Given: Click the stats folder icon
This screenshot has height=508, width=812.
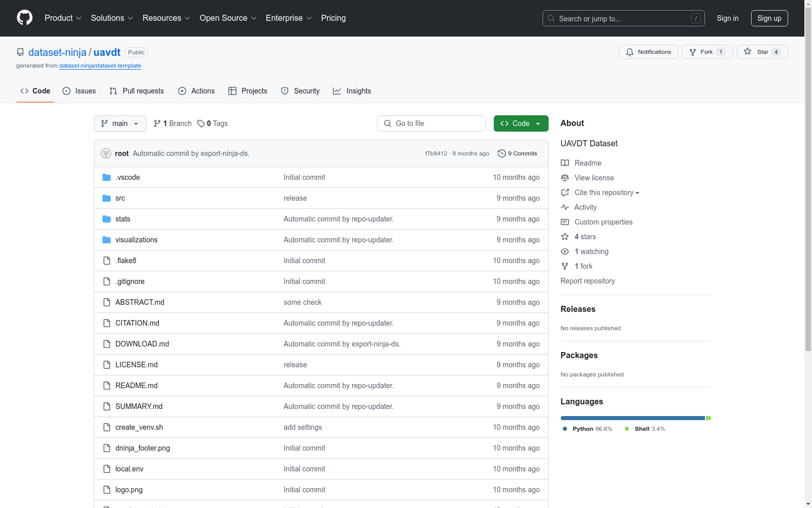Looking at the screenshot, I should [107, 219].
